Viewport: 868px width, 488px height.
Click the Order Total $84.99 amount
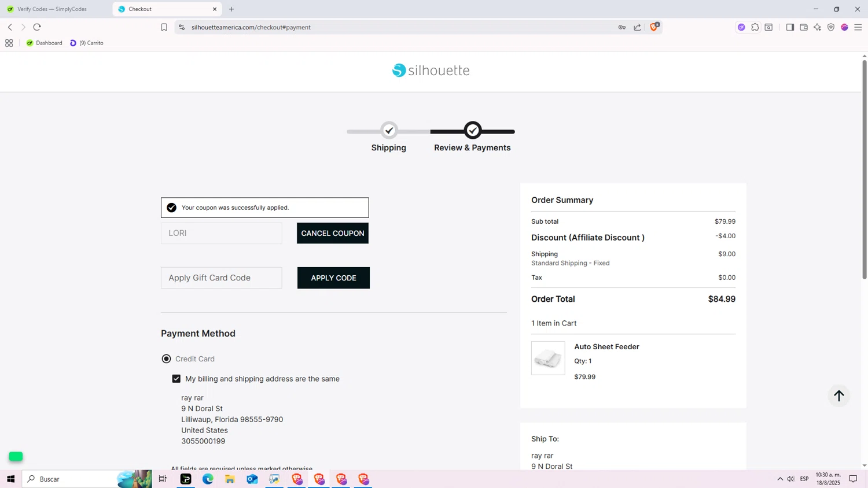pyautogui.click(x=722, y=299)
